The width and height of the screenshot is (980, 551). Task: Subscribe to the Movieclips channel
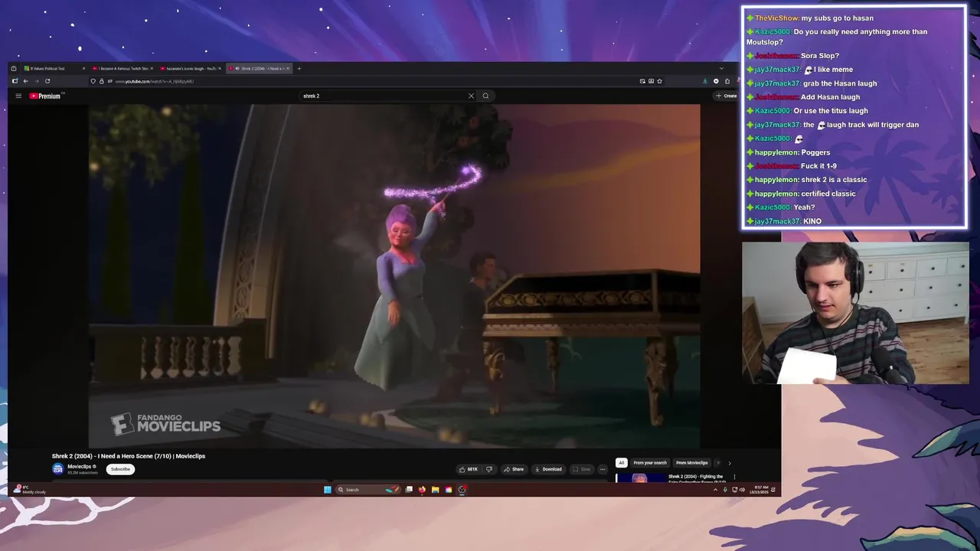point(120,469)
